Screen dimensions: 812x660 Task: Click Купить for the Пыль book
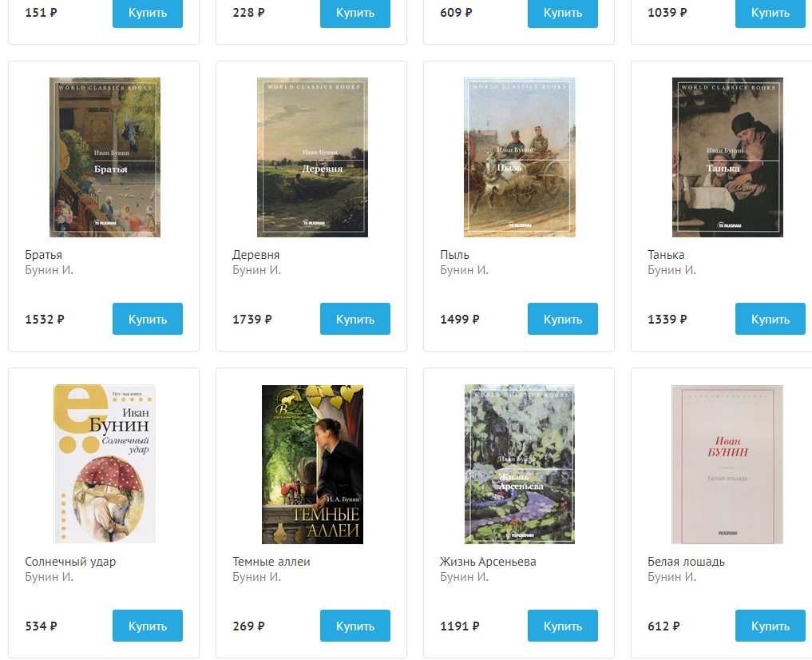coord(563,319)
